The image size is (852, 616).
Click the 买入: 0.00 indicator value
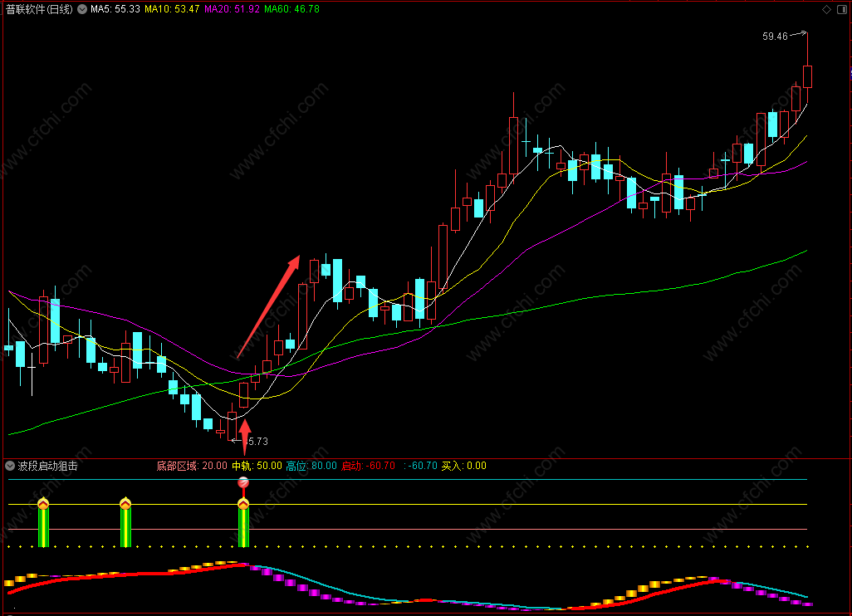click(463, 466)
